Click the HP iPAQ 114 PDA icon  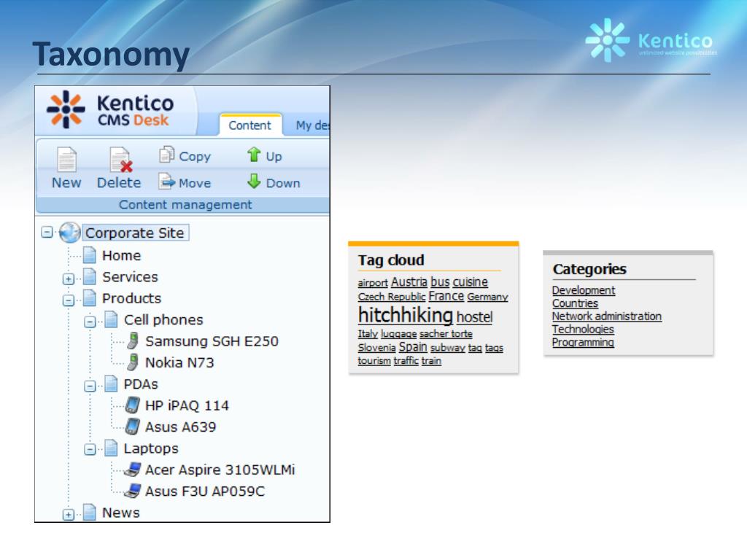tap(133, 405)
